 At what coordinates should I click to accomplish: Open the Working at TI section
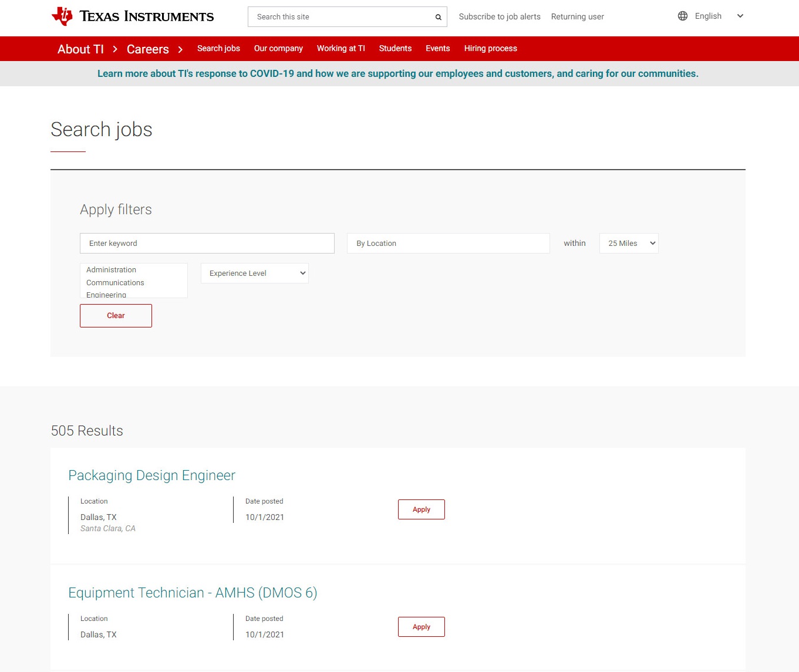click(x=340, y=49)
